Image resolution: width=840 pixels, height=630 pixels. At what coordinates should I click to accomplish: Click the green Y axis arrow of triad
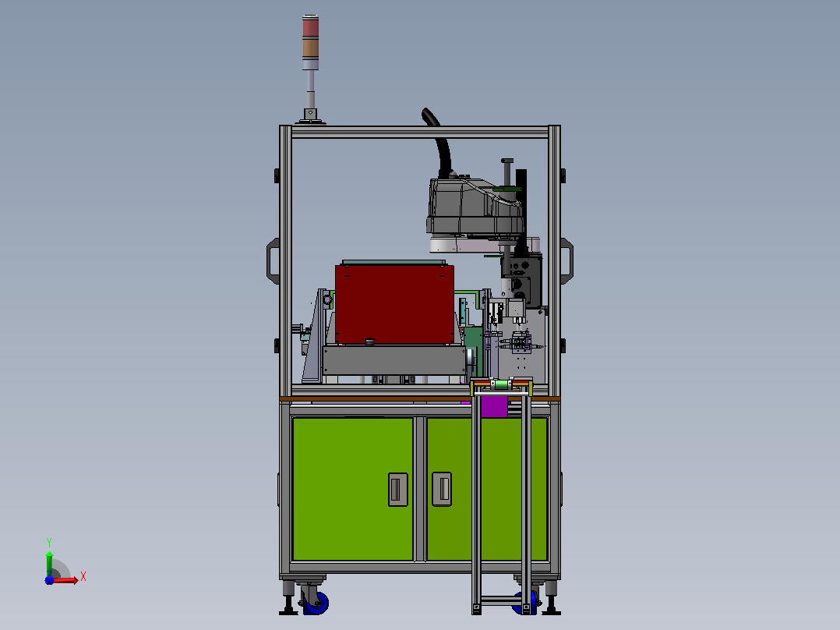(49, 563)
